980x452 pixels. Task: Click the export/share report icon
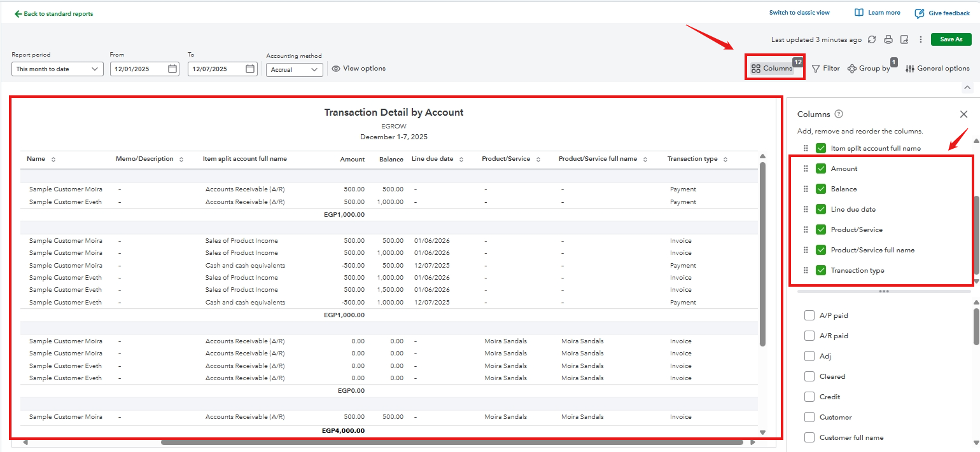pyautogui.click(x=904, y=39)
